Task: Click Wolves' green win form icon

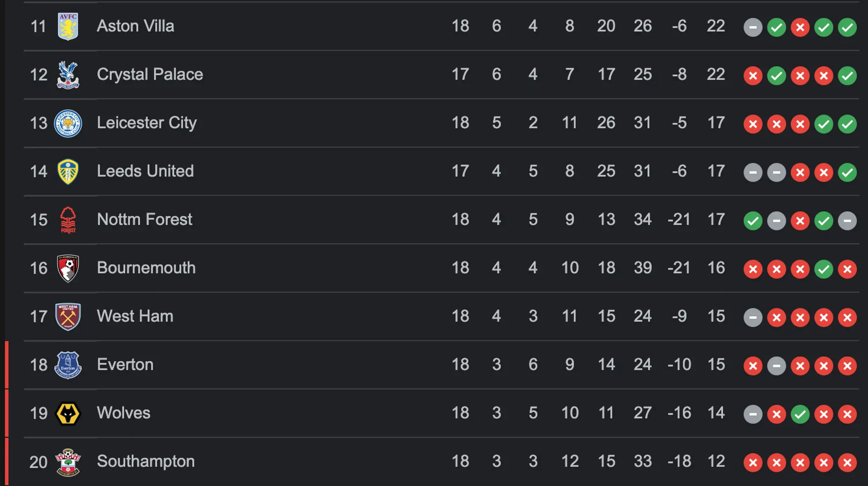Action: pos(800,415)
